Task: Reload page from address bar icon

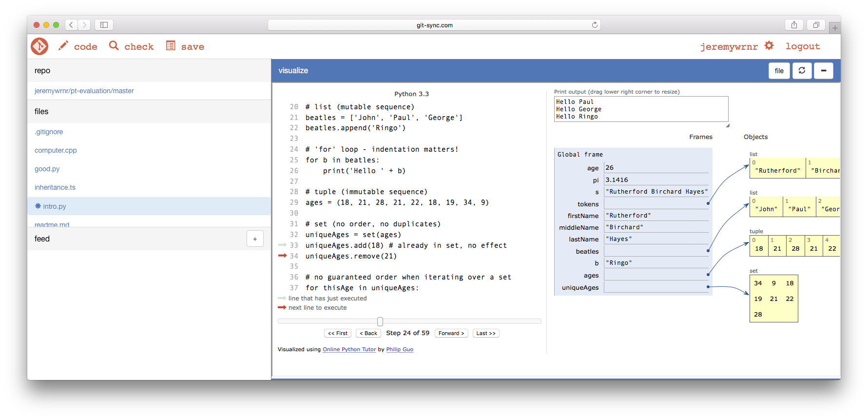Action: (x=595, y=25)
